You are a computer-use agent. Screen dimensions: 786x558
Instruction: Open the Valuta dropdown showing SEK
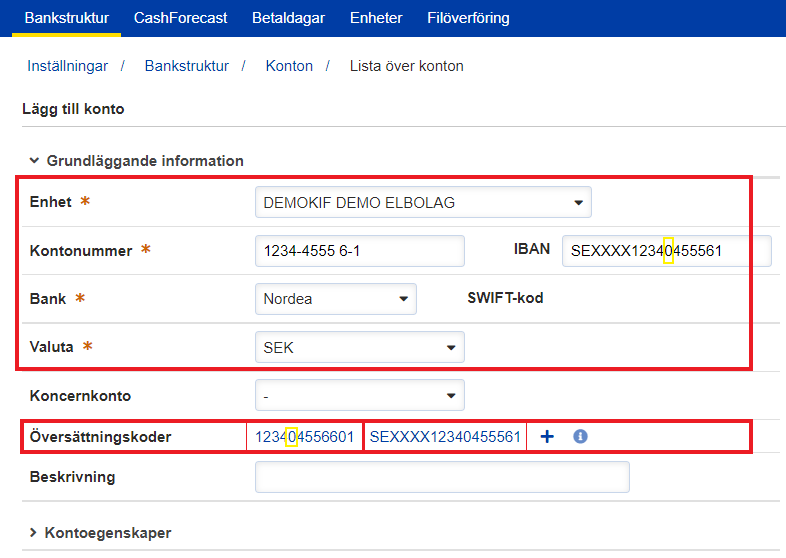(360, 348)
